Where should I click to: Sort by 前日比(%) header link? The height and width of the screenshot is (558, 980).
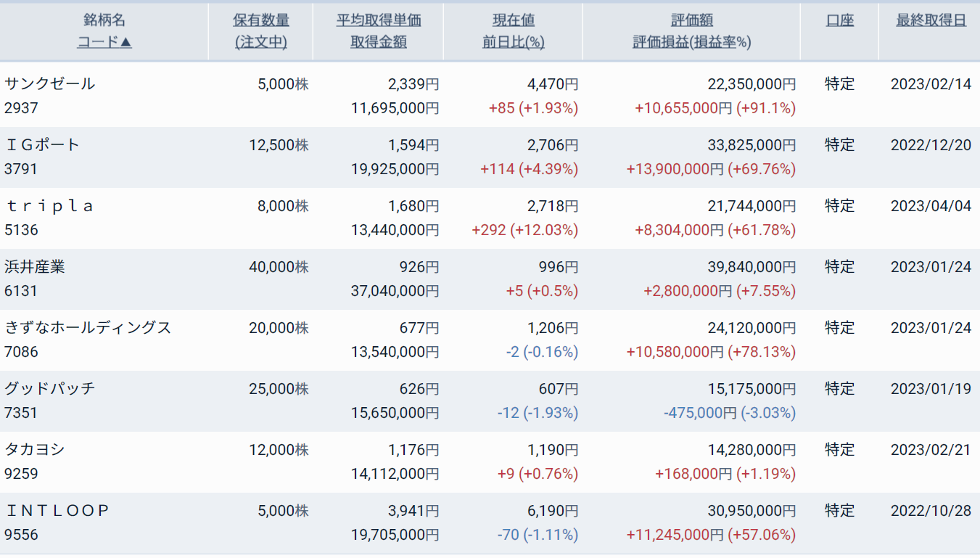514,42
